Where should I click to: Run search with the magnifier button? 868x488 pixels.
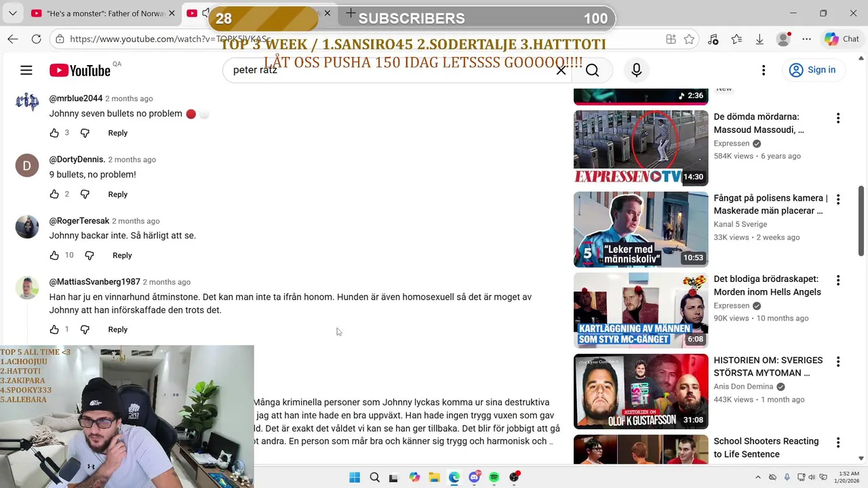click(592, 70)
